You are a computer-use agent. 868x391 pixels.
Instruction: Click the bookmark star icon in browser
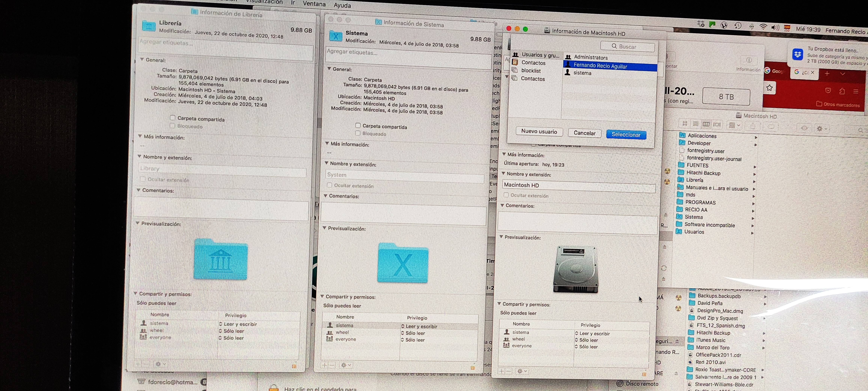pos(769,88)
